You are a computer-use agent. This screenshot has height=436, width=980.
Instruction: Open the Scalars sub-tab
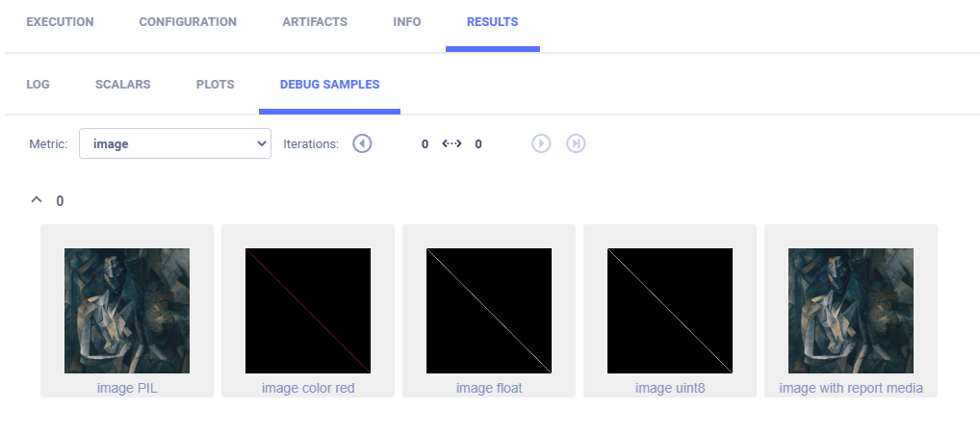click(122, 85)
